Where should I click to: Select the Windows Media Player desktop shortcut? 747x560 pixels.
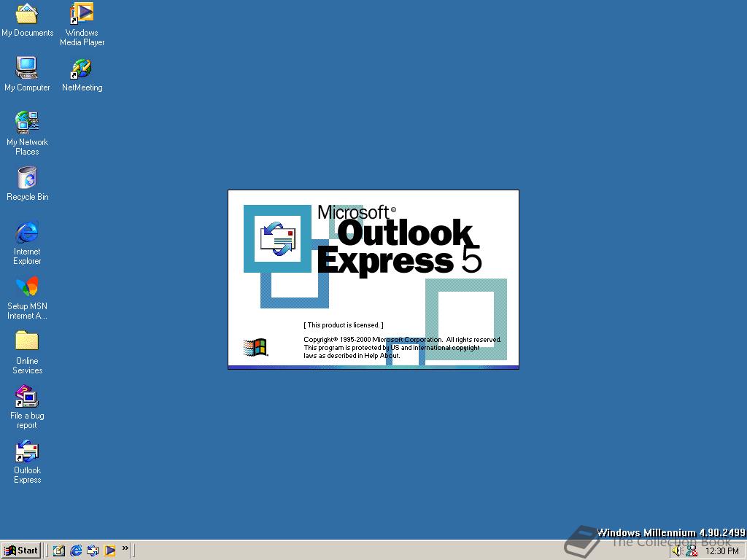82,24
